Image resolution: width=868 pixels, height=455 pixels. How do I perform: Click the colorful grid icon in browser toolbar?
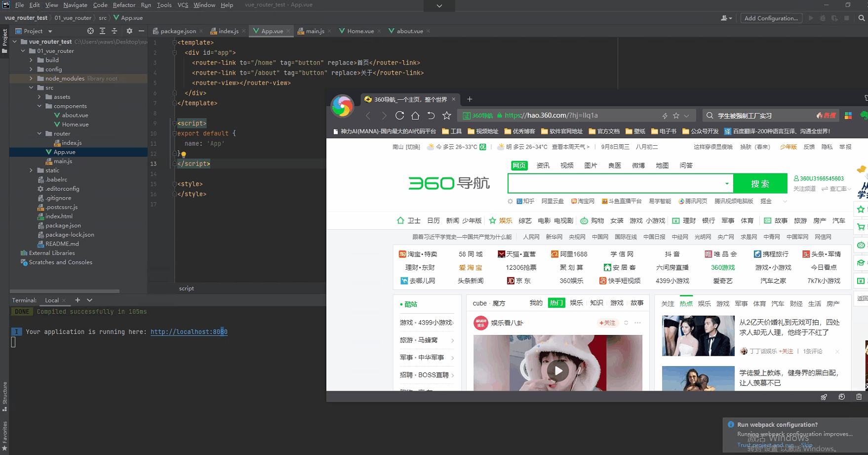pyautogui.click(x=848, y=116)
